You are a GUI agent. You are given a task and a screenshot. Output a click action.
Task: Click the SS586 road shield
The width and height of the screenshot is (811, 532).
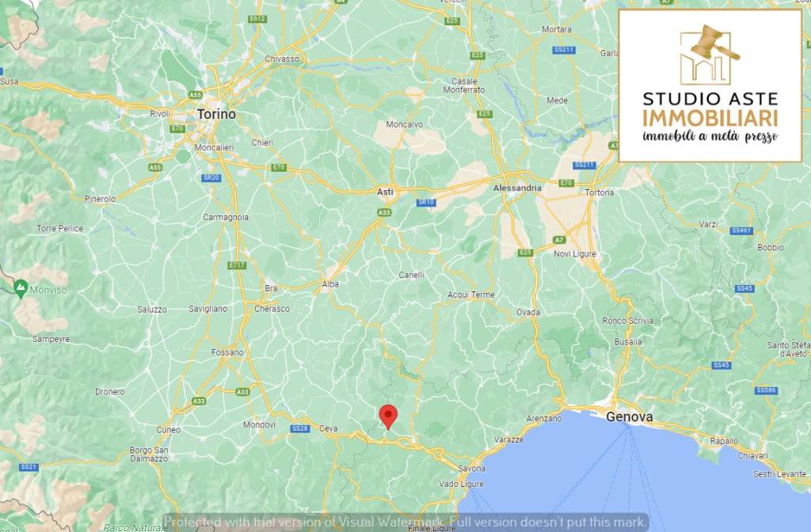(x=766, y=390)
